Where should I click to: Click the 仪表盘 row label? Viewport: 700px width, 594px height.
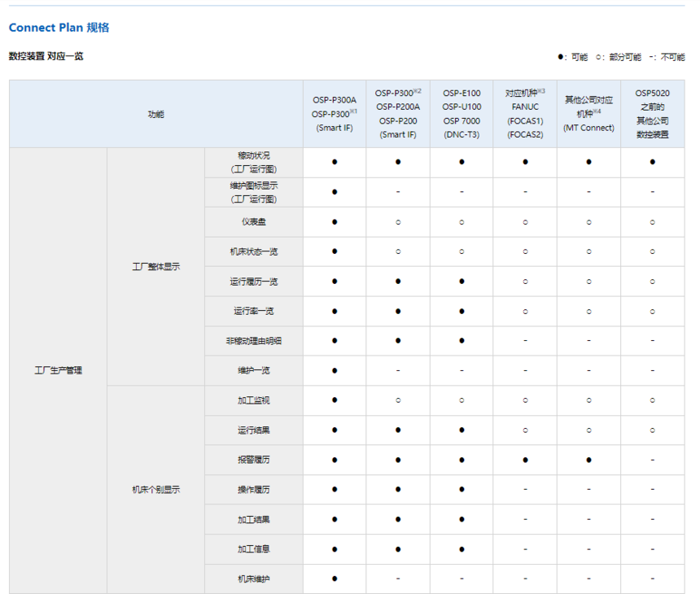click(x=253, y=221)
